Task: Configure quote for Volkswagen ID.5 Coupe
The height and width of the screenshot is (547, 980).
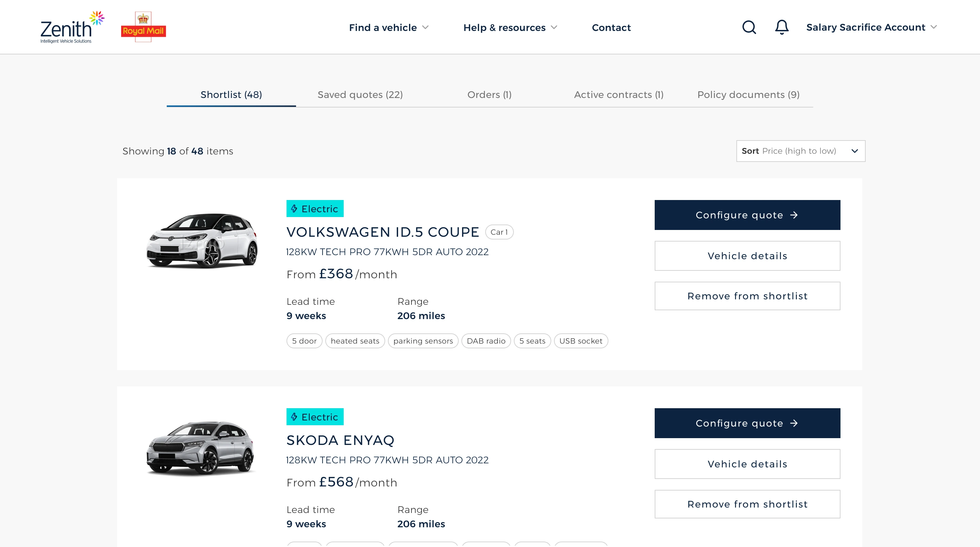Action: click(x=747, y=215)
